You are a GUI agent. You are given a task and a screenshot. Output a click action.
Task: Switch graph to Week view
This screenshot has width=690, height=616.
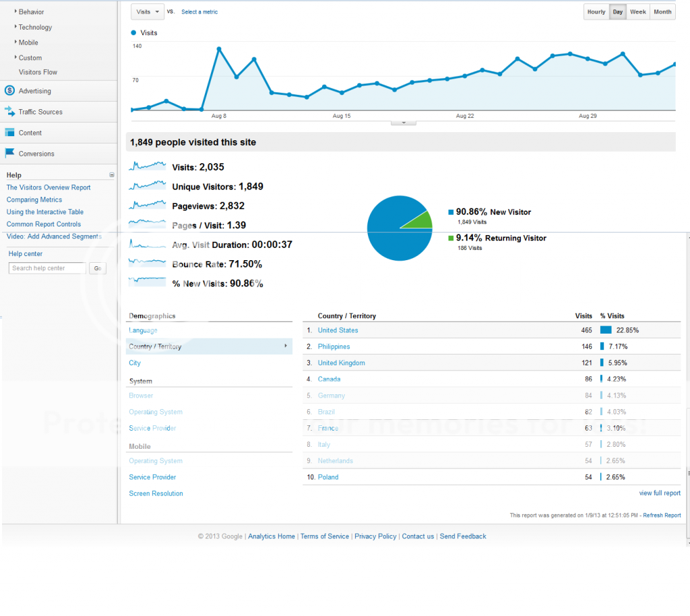pos(637,12)
